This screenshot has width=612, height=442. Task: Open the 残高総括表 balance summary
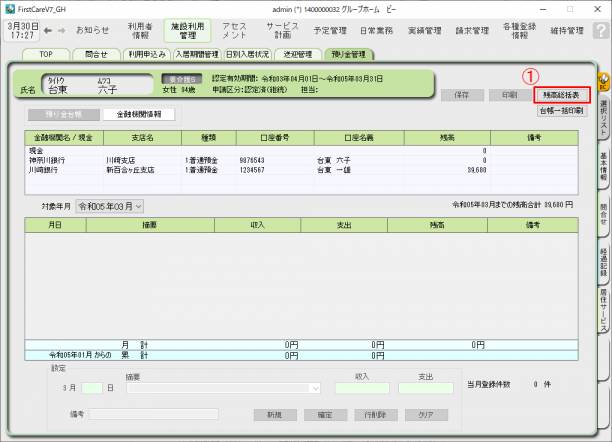point(561,95)
